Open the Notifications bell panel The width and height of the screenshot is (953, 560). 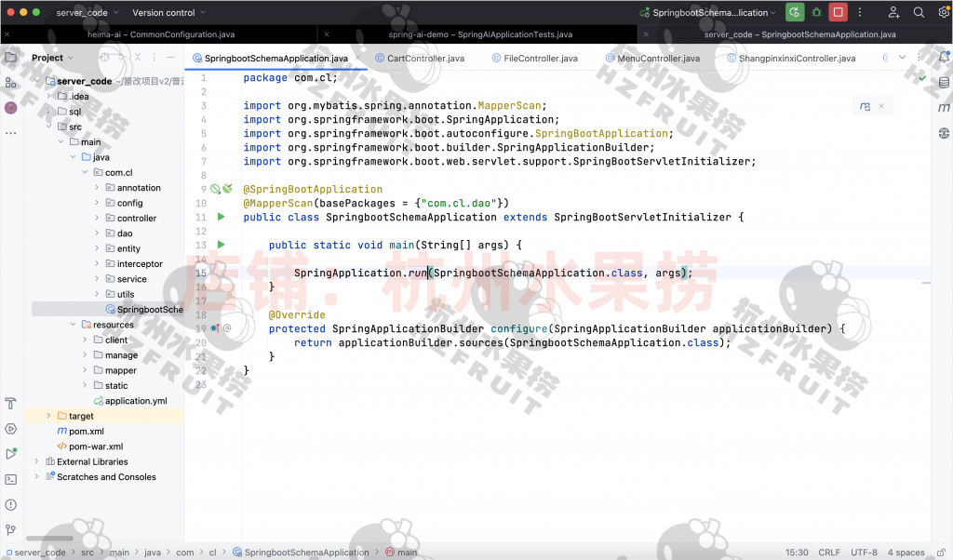(943, 57)
